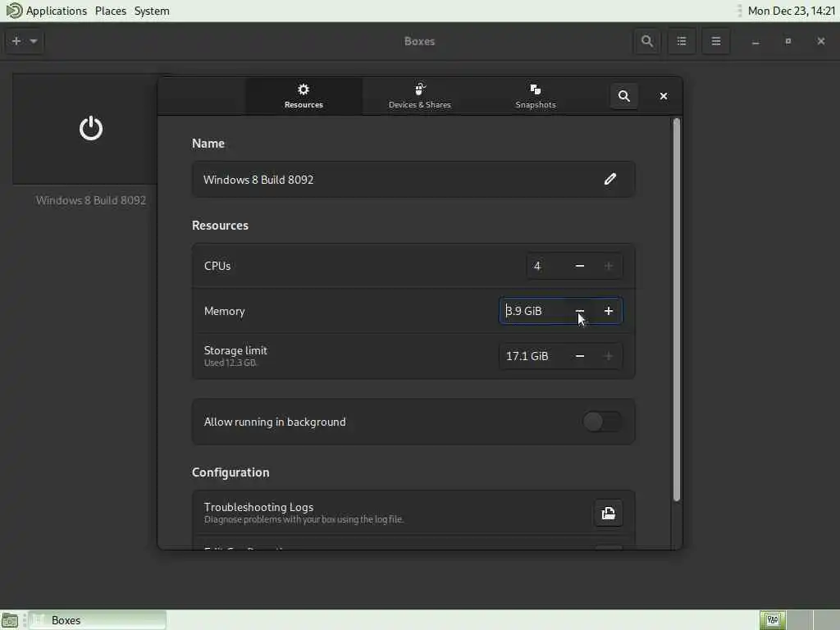Click the Boxes taskbar window button
840x630 pixels.
[x=98, y=620]
